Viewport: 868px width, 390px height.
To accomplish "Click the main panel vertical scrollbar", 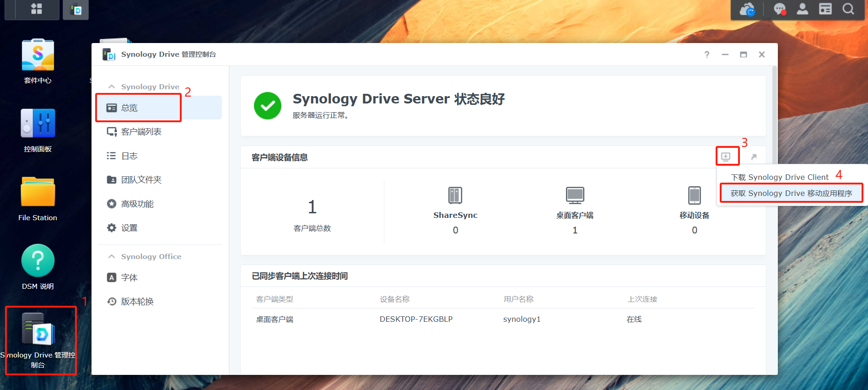I will pos(774,114).
